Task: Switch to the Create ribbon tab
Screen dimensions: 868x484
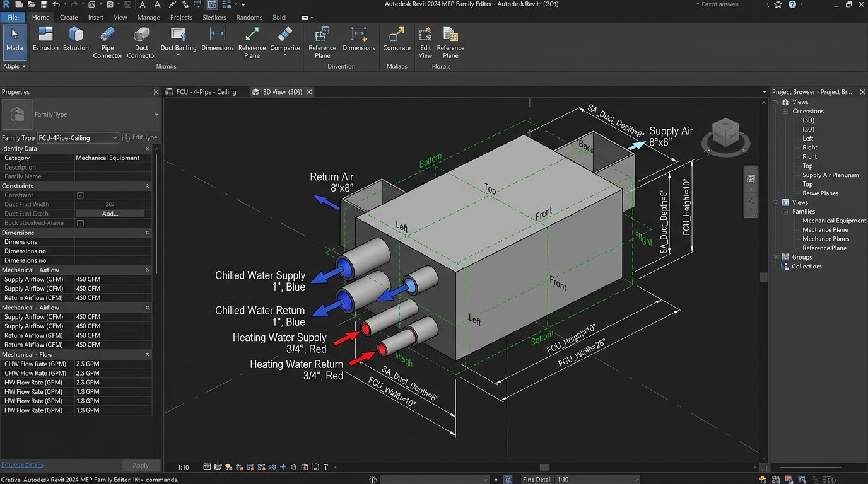Action: click(69, 17)
